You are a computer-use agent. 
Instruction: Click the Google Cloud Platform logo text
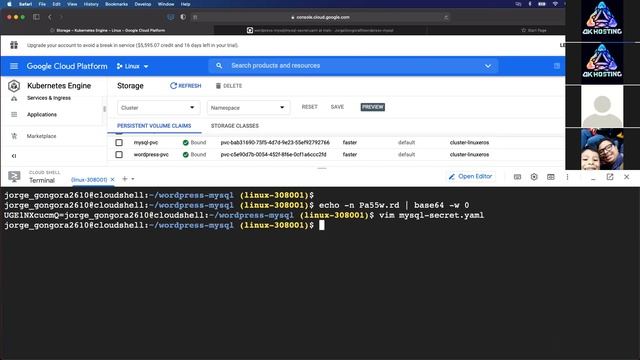point(67,66)
